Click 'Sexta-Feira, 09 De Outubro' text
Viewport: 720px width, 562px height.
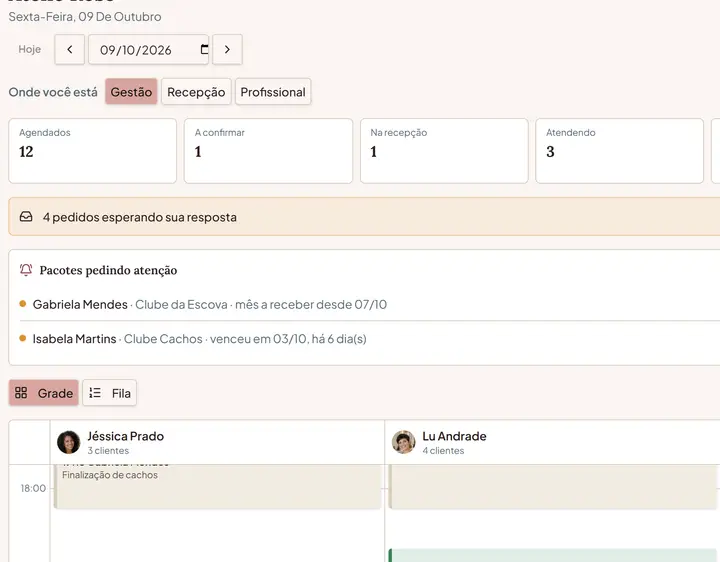pyautogui.click(x=85, y=17)
